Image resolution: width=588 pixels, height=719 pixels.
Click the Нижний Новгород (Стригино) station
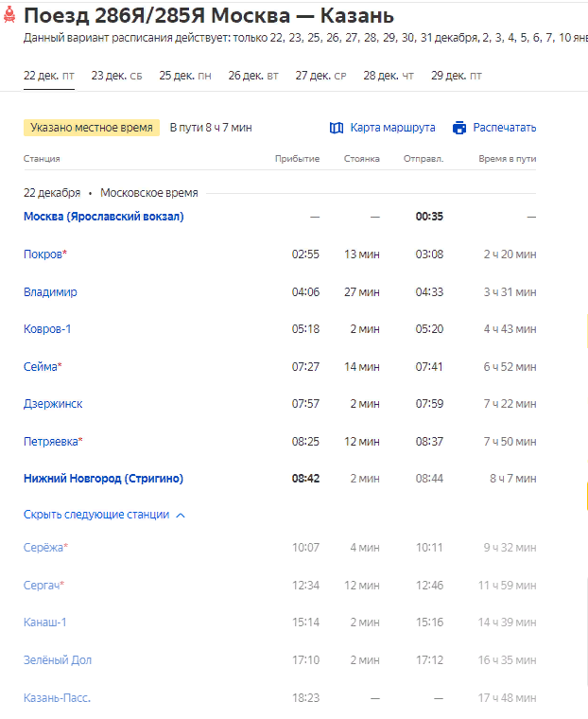click(104, 479)
